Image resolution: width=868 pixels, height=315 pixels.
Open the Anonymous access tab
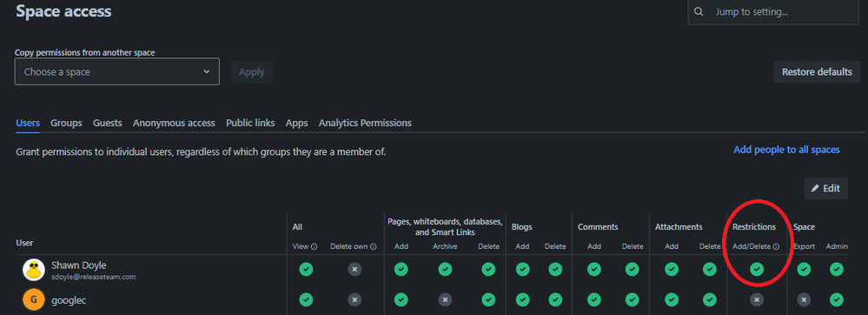coord(174,123)
